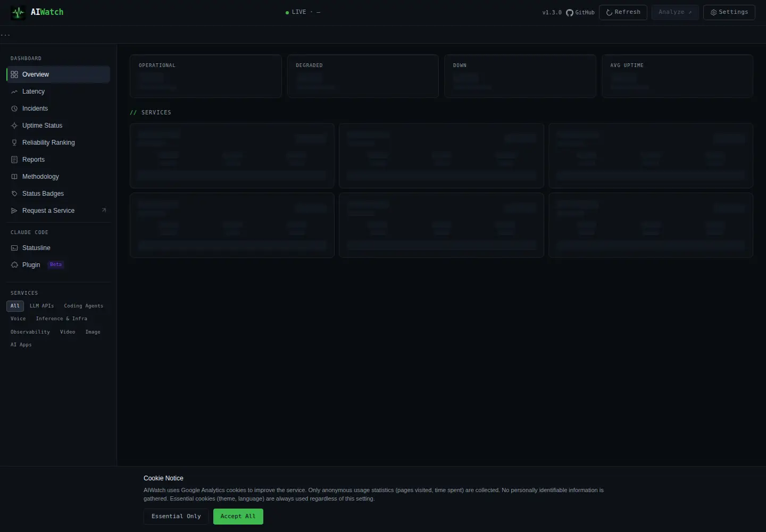Click the AIWatch brand name
This screenshot has height=532, width=766.
(47, 12)
